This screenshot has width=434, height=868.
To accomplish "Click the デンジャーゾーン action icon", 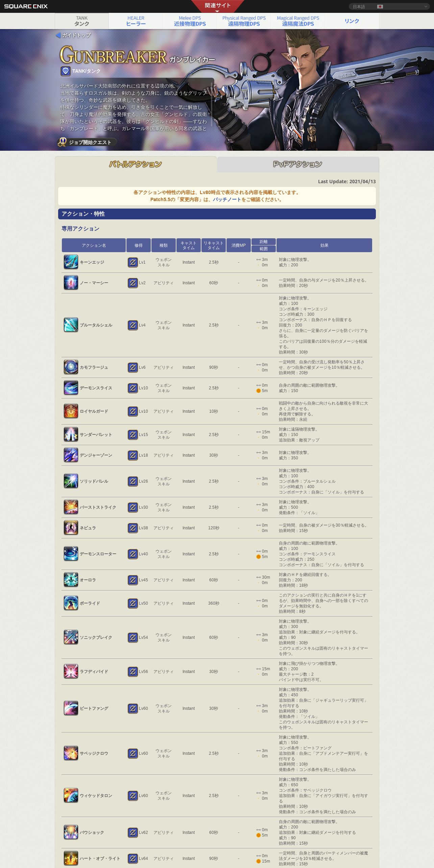I will [x=71, y=455].
